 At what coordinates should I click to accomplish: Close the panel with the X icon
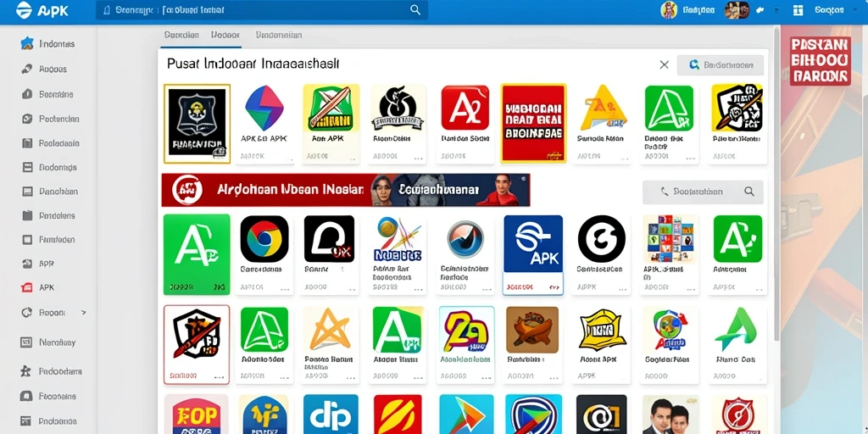pos(664,64)
